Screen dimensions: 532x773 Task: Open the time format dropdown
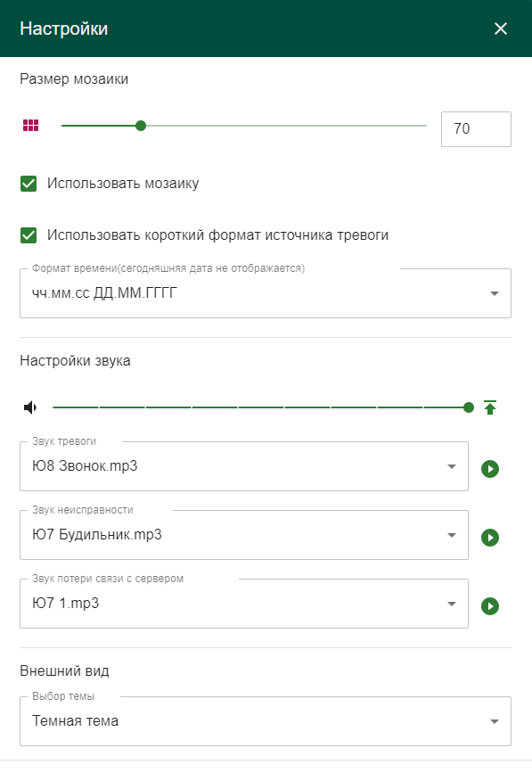pos(266,293)
